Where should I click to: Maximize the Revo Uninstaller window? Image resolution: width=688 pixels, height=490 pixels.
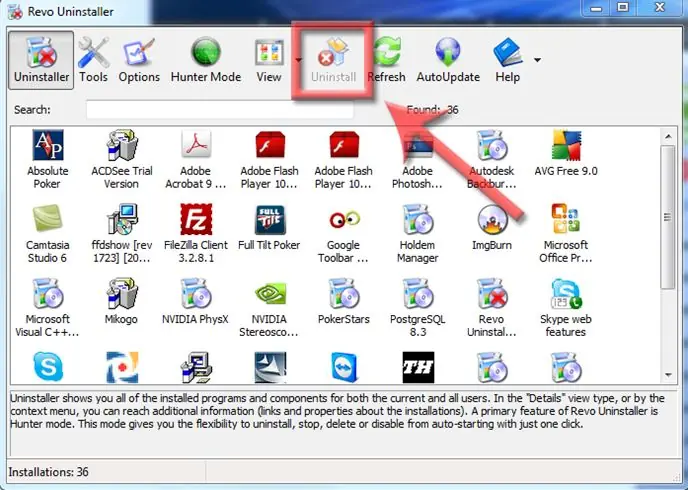[623, 7]
